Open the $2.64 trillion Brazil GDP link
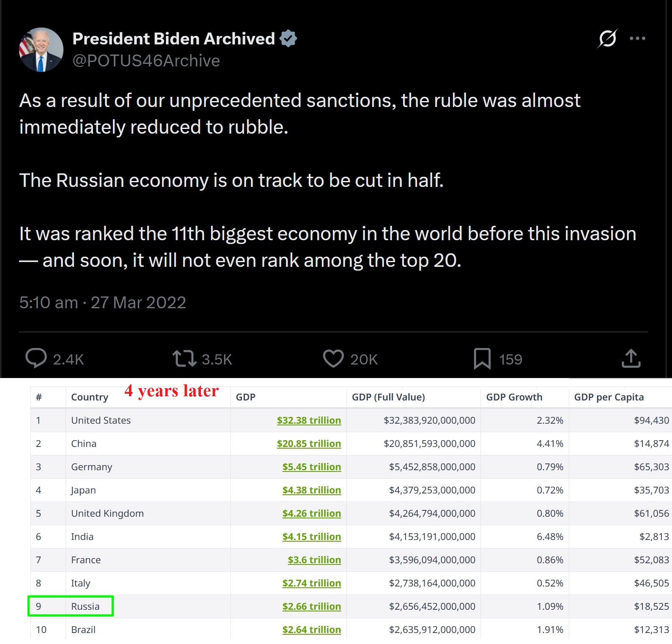672x644 pixels. pyautogui.click(x=312, y=630)
